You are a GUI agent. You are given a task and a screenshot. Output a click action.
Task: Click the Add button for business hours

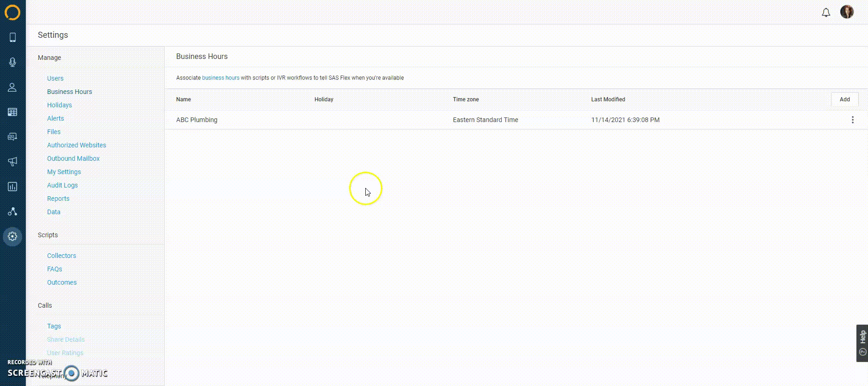click(x=844, y=99)
